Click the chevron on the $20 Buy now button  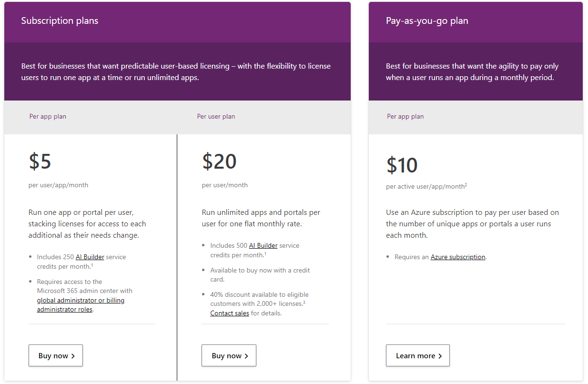[246, 356]
